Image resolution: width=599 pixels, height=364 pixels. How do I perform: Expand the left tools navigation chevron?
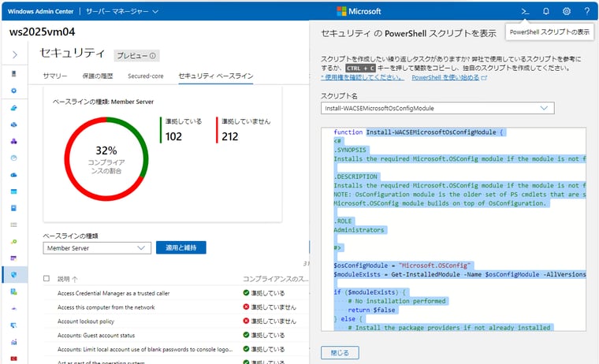(x=14, y=55)
